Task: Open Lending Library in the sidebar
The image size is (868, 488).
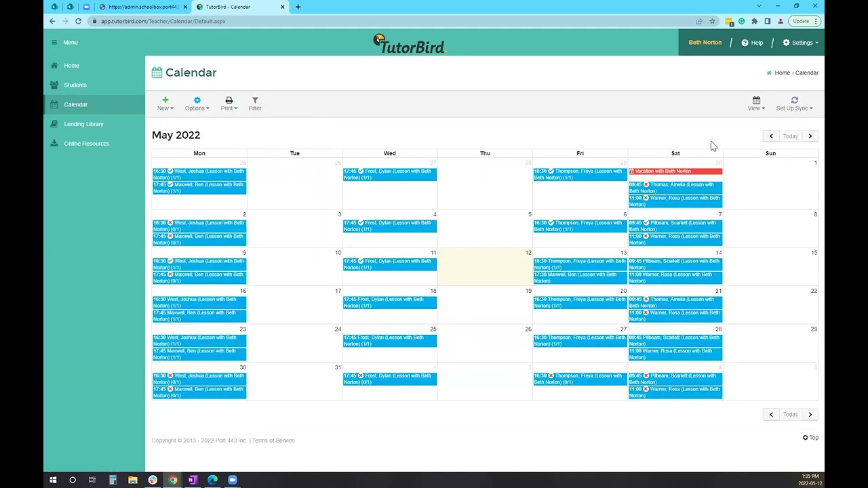Action: point(83,124)
